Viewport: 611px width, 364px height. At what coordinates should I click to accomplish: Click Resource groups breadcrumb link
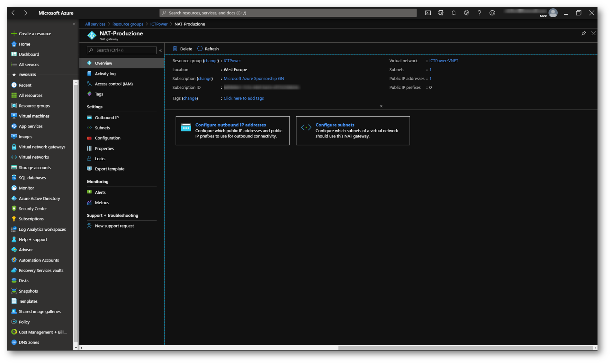pyautogui.click(x=128, y=24)
